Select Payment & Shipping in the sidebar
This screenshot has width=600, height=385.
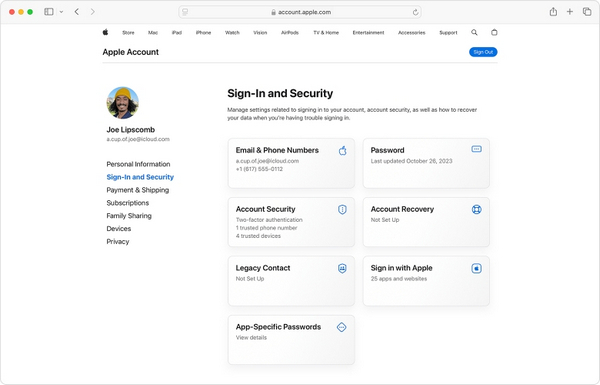coord(137,190)
